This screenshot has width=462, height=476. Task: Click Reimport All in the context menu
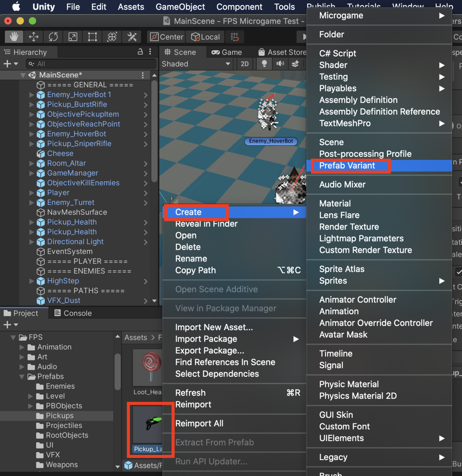[x=235, y=424]
